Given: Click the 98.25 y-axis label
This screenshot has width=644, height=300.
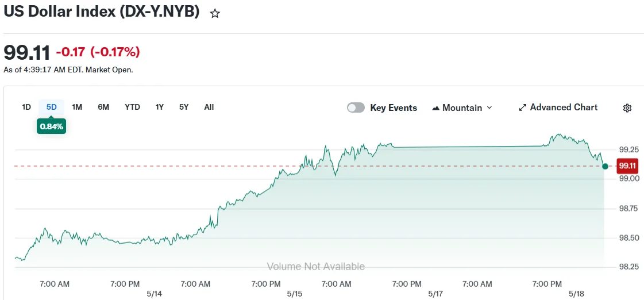Looking at the screenshot, I should click(x=628, y=267).
